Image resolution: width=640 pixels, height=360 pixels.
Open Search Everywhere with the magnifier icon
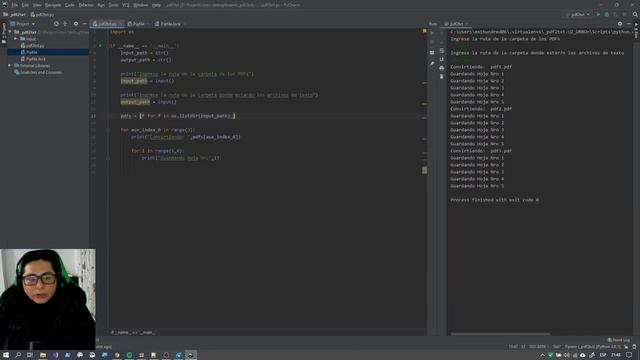click(635, 14)
